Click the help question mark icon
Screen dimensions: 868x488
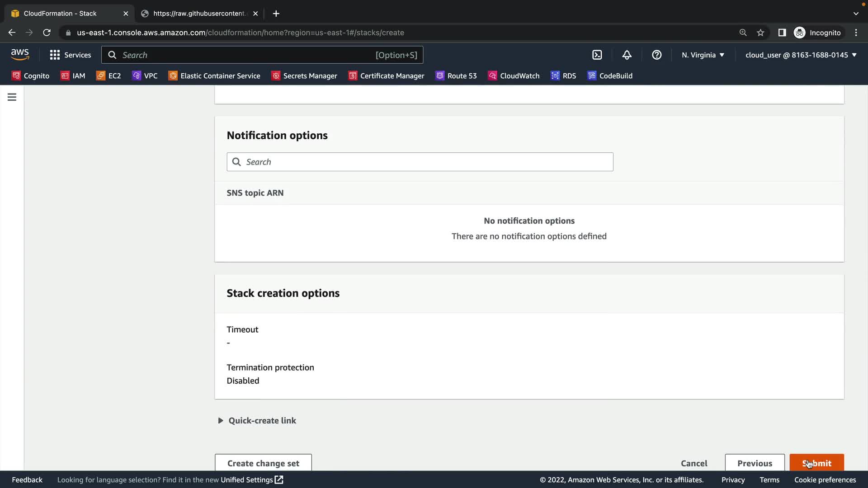click(x=656, y=55)
